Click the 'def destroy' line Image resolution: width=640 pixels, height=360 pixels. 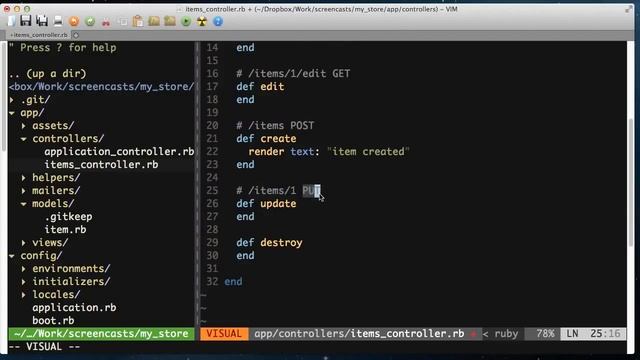[269, 243]
